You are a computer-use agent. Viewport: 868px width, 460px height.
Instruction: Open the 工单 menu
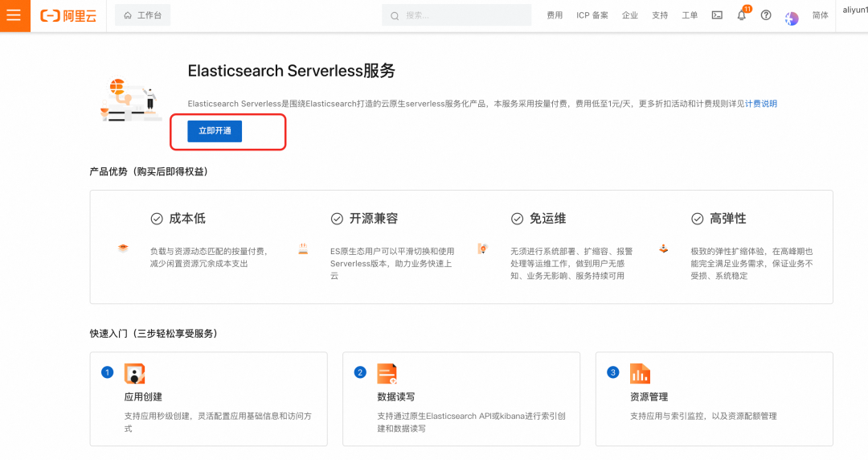(x=690, y=15)
